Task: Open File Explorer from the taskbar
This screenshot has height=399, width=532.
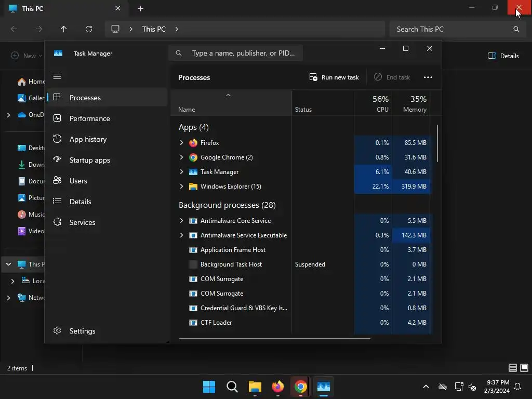Action: click(255, 387)
